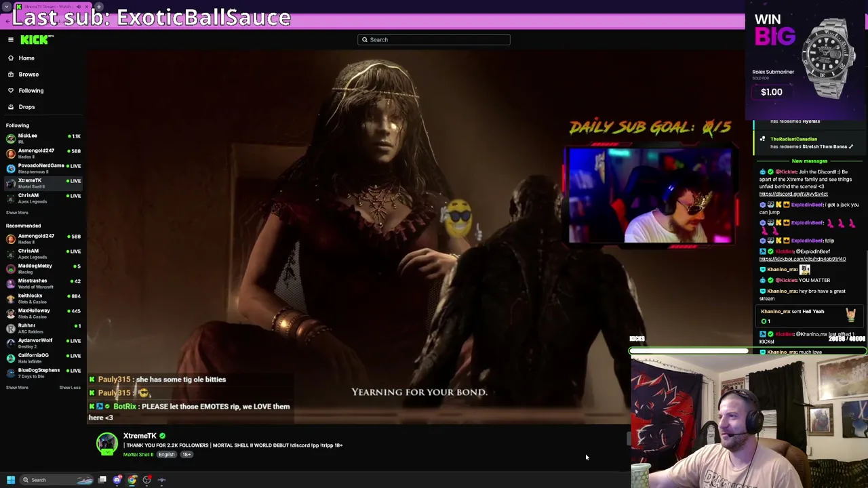The image size is (868, 488).
Task: Open the Windows Start menu
Action: [11, 480]
